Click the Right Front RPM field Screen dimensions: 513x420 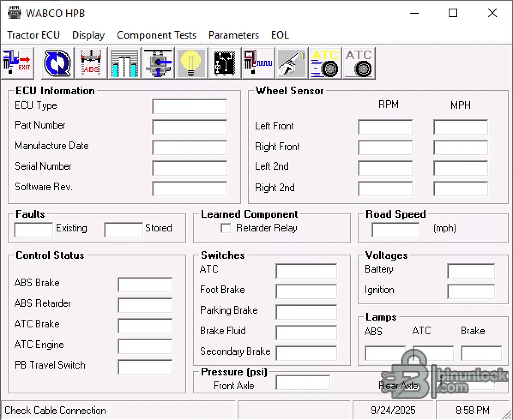pyautogui.click(x=385, y=148)
